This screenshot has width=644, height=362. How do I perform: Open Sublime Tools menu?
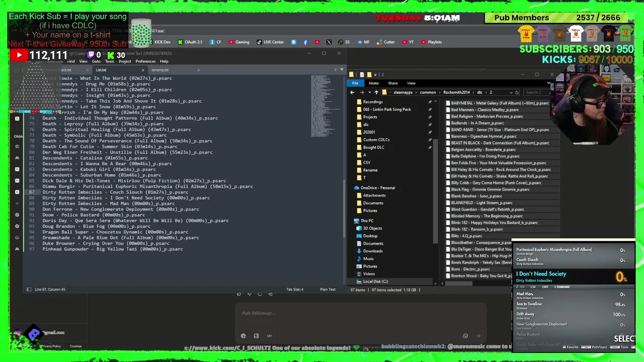pos(110,61)
